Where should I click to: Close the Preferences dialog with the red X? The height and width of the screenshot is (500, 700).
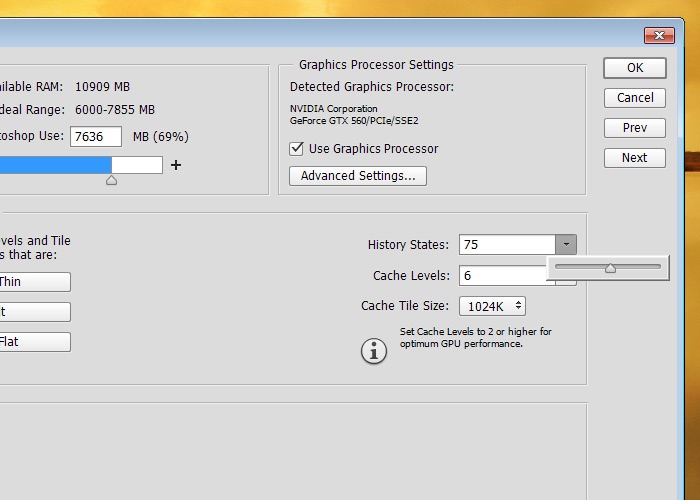click(x=659, y=36)
